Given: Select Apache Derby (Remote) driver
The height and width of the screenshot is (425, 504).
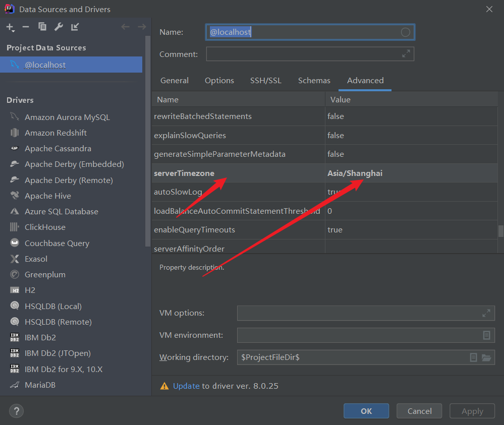Looking at the screenshot, I should pos(69,180).
